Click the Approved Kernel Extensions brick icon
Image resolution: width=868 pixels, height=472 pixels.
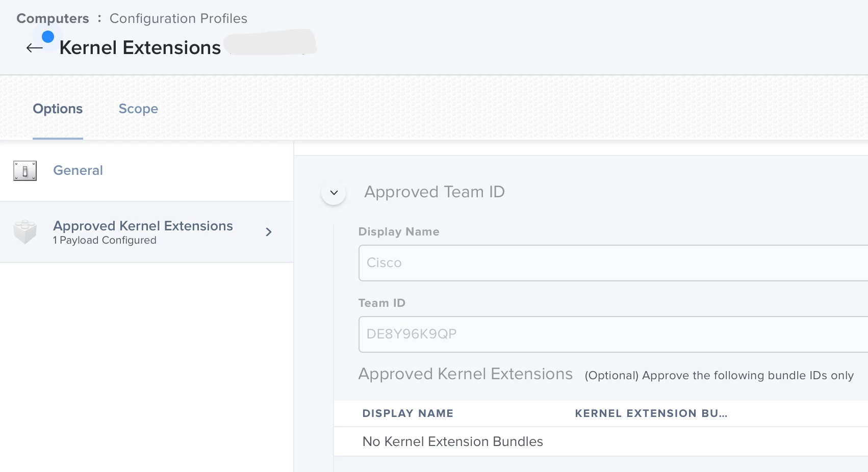point(25,232)
